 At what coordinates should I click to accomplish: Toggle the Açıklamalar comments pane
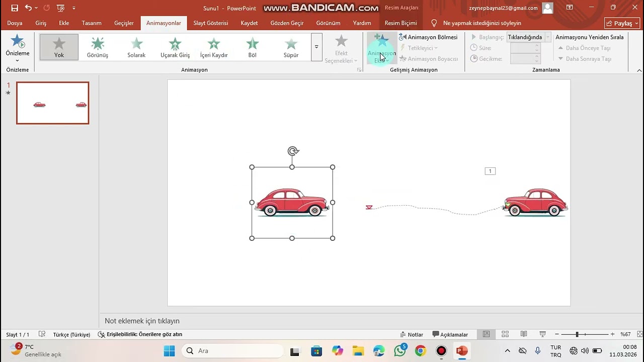[x=450, y=334]
